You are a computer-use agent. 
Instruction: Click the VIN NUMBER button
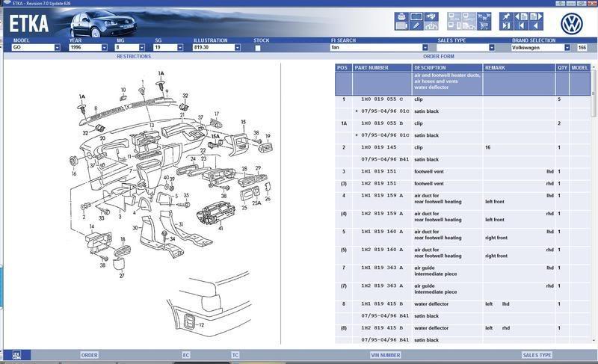coord(385,355)
